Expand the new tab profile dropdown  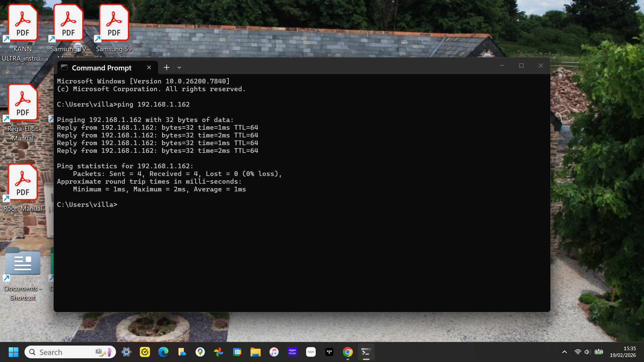(x=179, y=67)
